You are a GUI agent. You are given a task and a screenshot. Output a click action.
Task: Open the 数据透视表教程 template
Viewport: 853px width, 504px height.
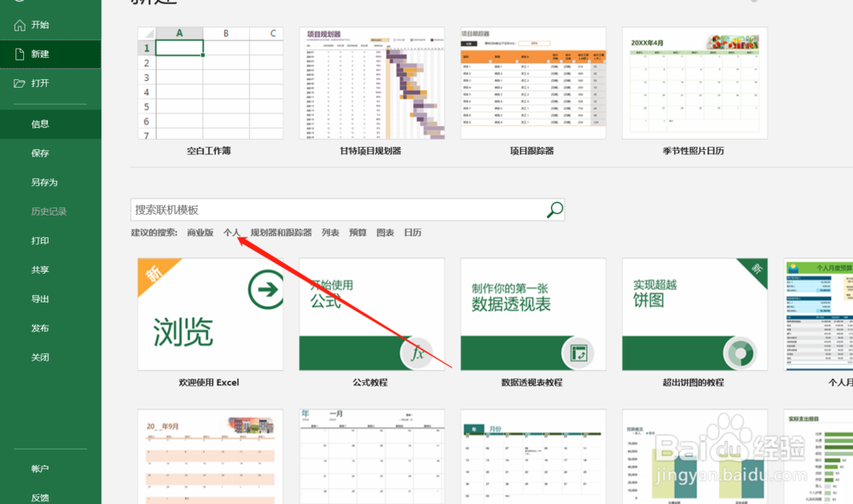[x=533, y=314]
